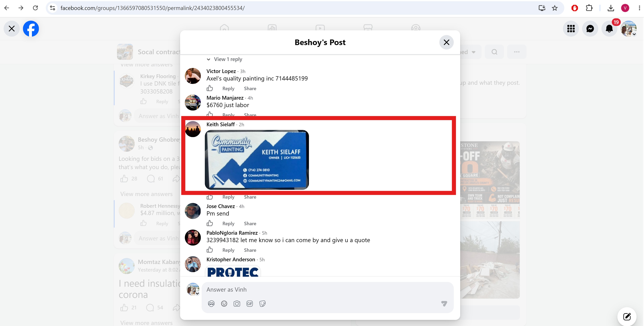Open the browser downloads icon
644x326 pixels.
point(611,8)
